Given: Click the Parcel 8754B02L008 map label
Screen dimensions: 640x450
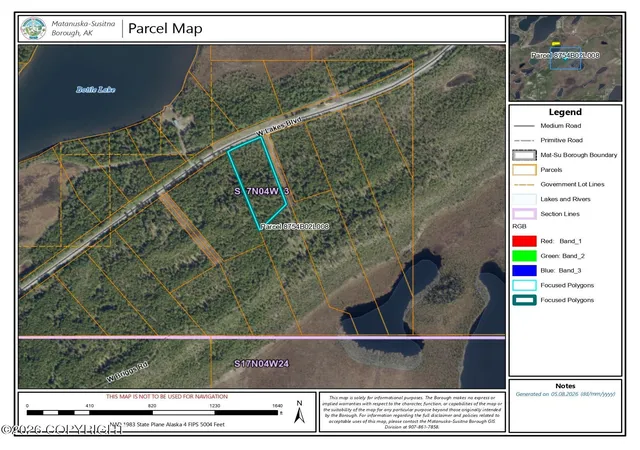Looking at the screenshot, I should (x=295, y=226).
